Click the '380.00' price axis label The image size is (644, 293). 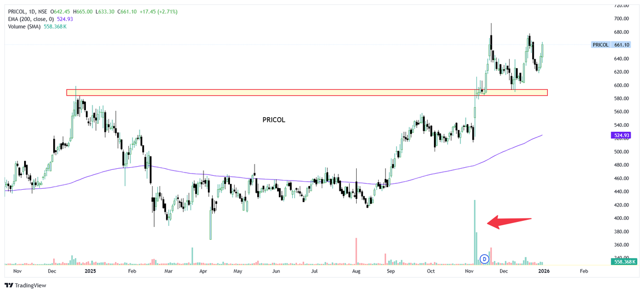(621, 231)
